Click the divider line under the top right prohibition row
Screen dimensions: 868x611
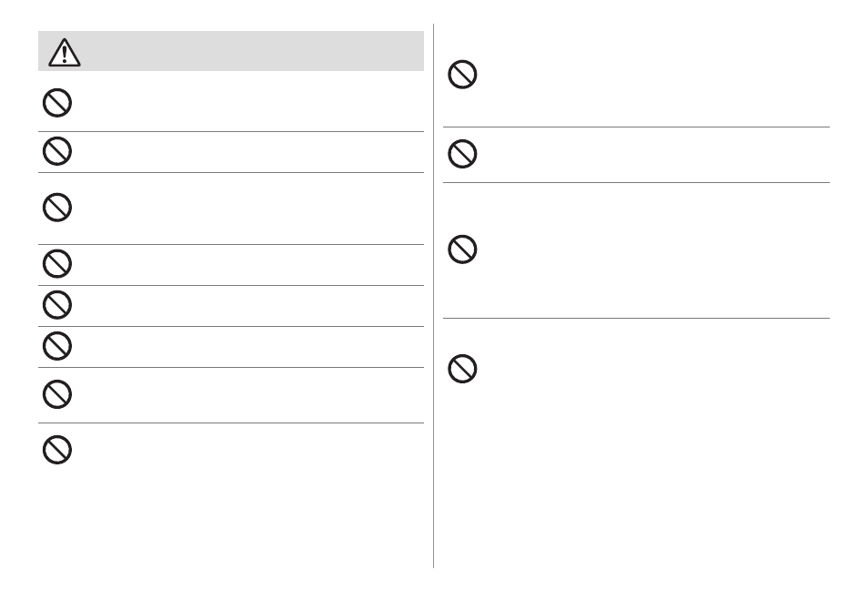click(x=636, y=127)
